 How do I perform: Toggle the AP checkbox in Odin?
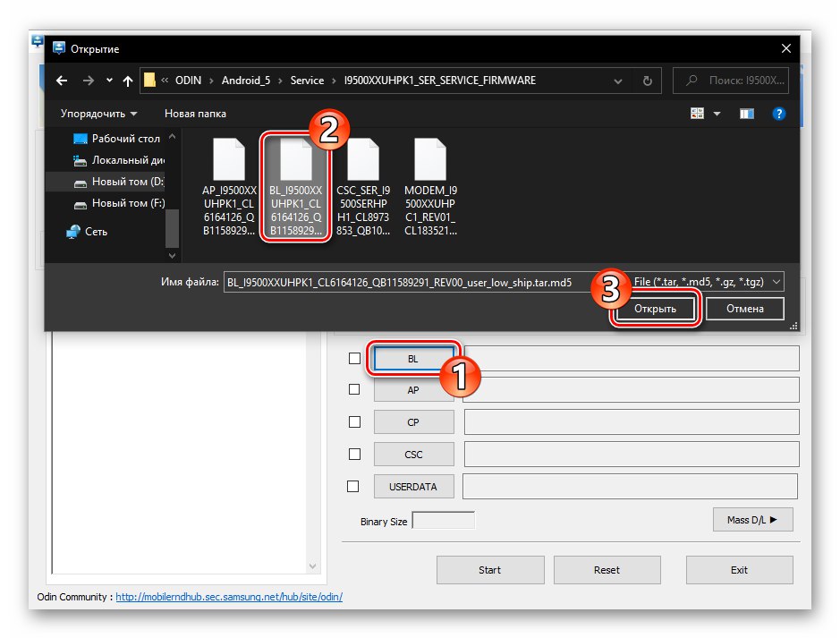point(354,389)
